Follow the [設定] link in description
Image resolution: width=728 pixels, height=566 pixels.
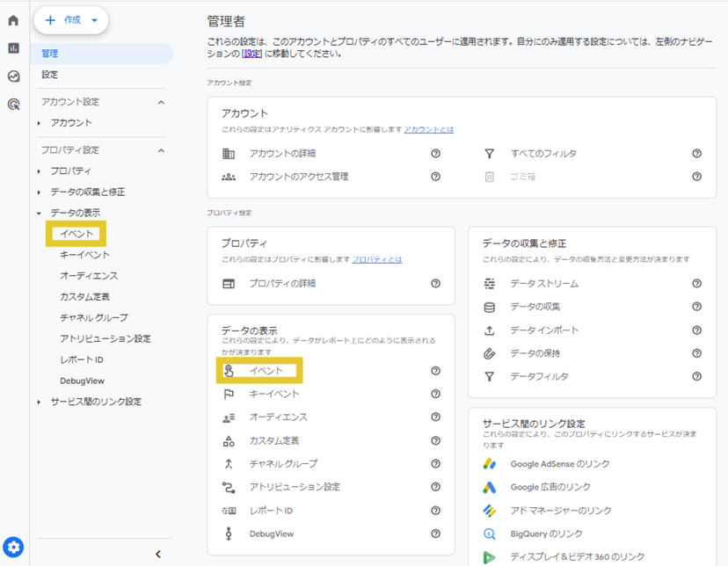coord(252,54)
